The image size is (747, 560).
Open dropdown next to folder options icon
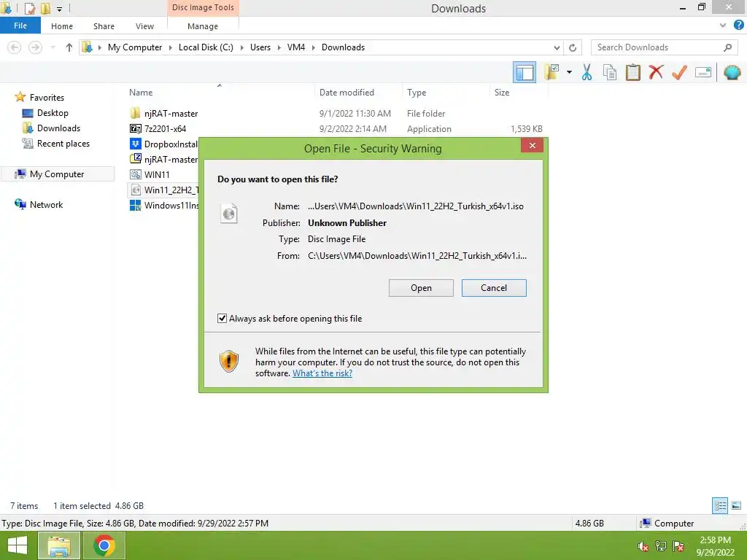point(569,72)
